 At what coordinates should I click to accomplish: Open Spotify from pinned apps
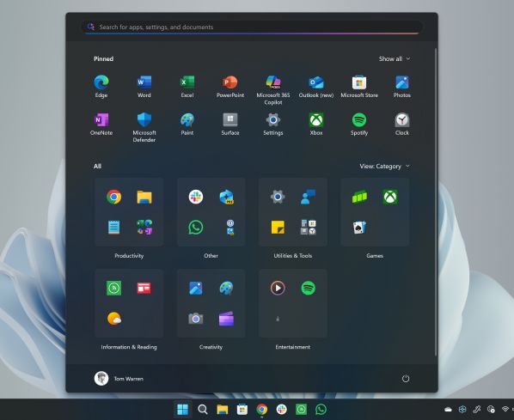point(359,124)
